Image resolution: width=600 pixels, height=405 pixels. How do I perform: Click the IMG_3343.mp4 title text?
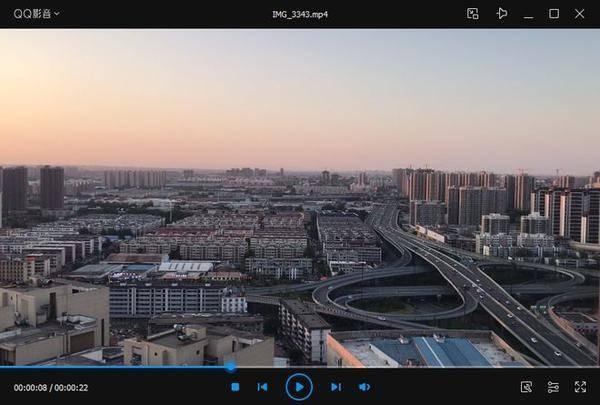click(x=300, y=15)
